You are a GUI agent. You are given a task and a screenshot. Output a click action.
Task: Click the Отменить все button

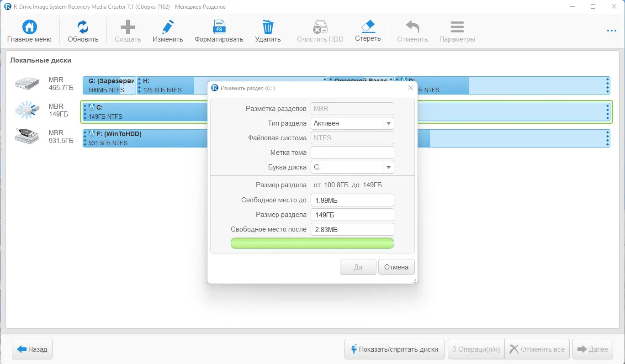tap(537, 349)
